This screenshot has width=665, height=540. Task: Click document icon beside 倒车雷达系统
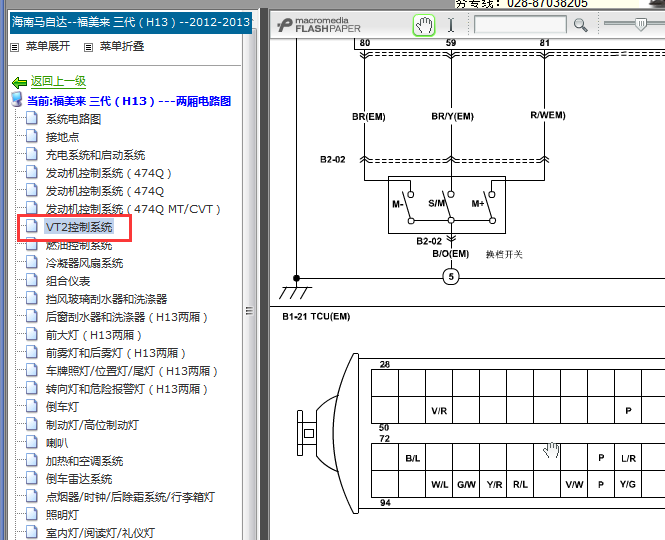point(32,478)
